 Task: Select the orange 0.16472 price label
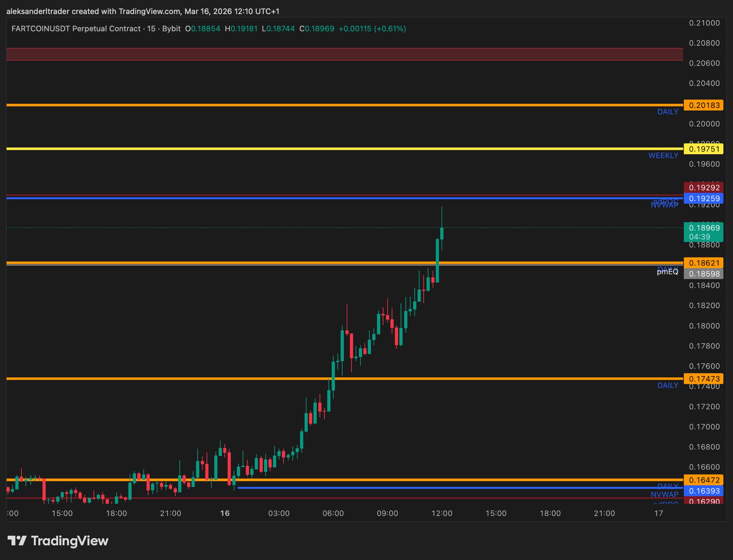703,480
